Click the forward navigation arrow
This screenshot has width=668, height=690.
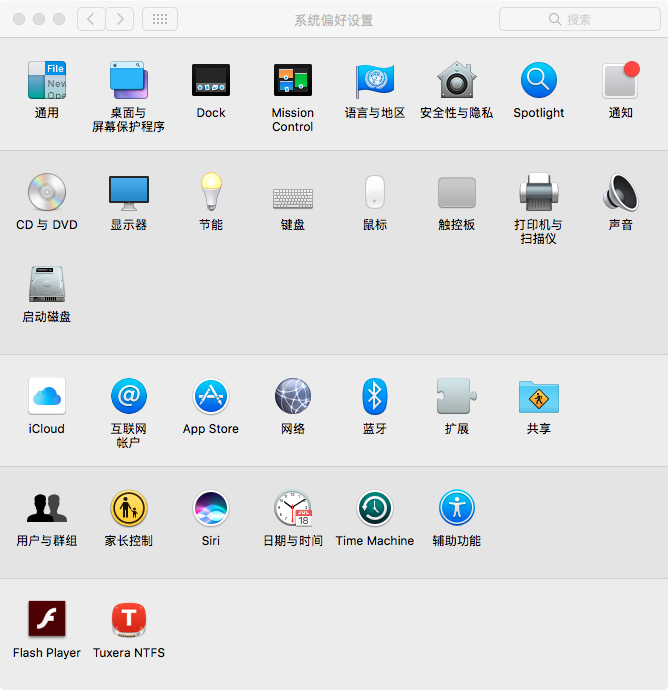pyautogui.click(x=120, y=19)
